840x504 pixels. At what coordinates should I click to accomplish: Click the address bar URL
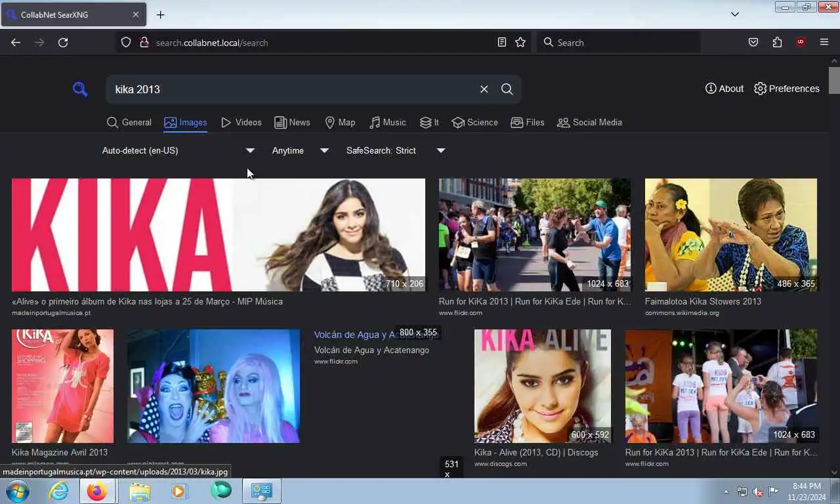(212, 43)
